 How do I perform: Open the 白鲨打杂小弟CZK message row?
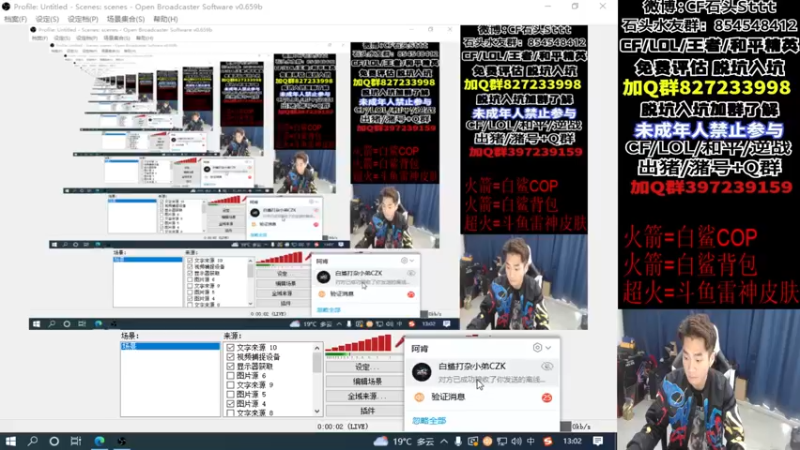pos(483,372)
